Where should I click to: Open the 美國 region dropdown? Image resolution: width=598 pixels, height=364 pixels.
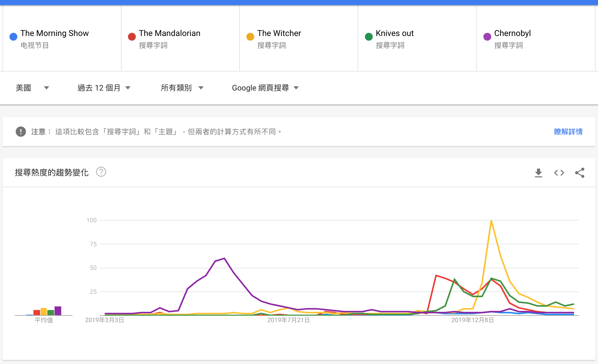pos(32,88)
